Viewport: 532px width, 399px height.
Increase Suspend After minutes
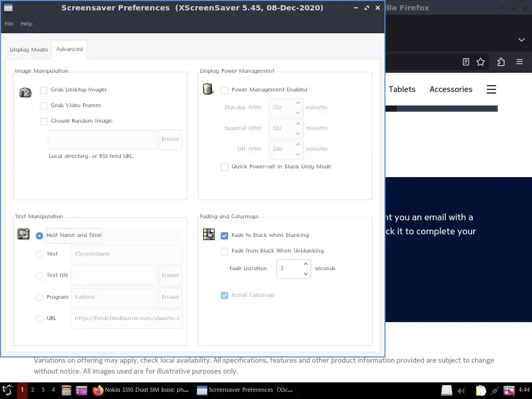click(298, 124)
